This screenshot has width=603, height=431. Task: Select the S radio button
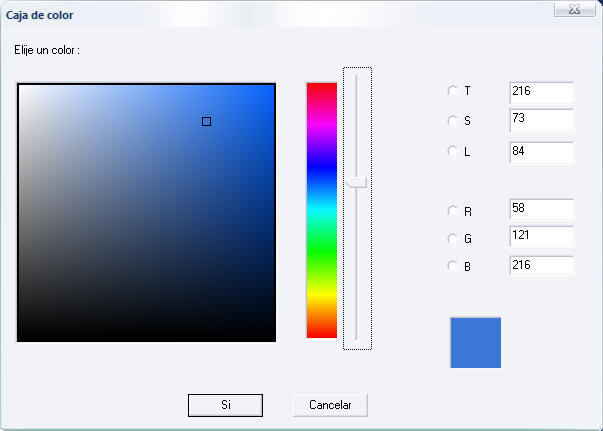click(453, 121)
